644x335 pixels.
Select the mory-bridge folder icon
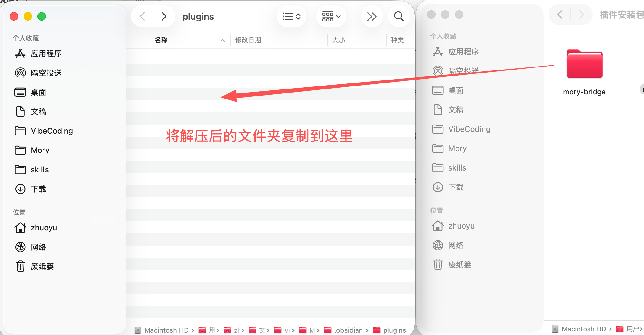[x=584, y=64]
